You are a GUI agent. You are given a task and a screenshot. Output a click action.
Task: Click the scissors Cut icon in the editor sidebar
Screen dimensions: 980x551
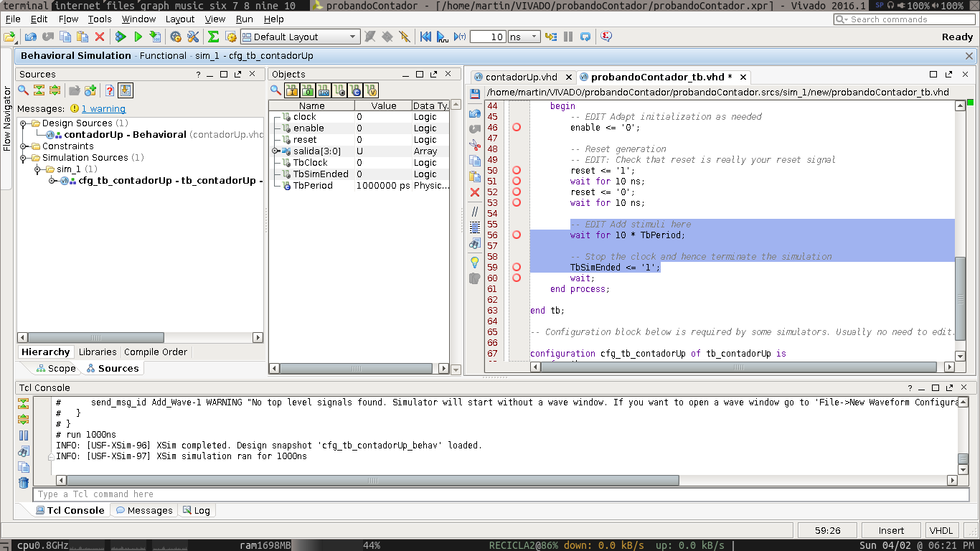(474, 144)
